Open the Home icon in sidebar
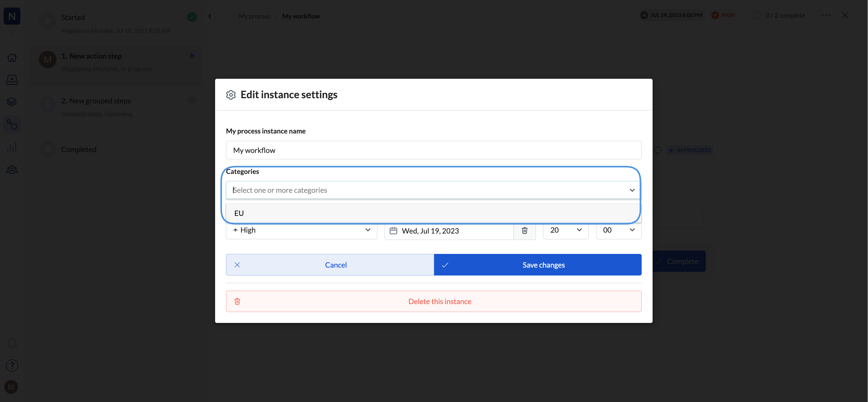The height and width of the screenshot is (402, 868). pyautogui.click(x=12, y=58)
